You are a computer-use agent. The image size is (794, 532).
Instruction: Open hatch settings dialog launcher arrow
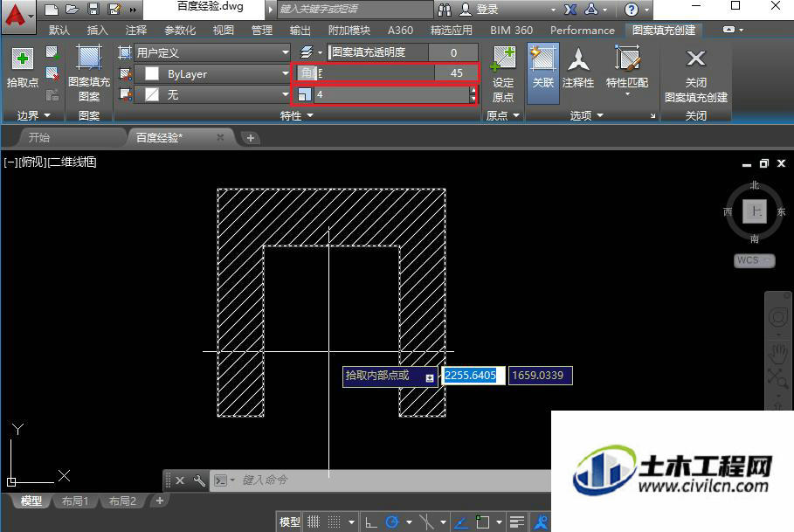[652, 116]
